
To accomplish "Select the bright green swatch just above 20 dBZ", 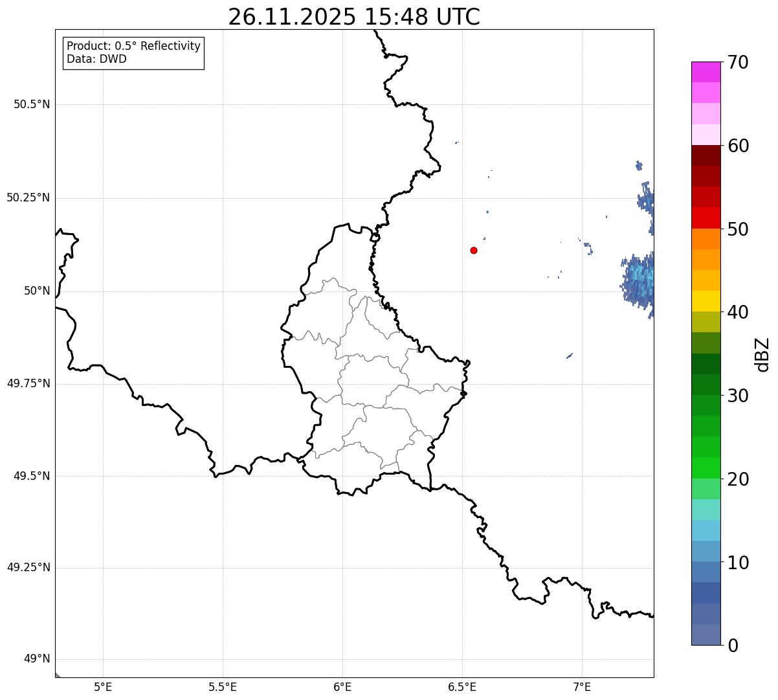I will pyautogui.click(x=706, y=468).
